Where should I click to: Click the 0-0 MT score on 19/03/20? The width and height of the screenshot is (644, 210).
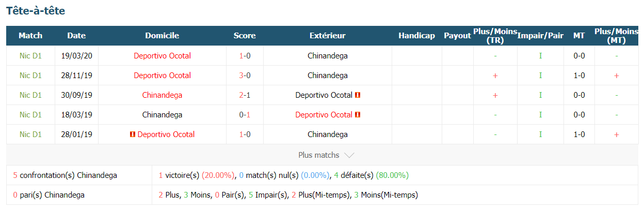(579, 56)
